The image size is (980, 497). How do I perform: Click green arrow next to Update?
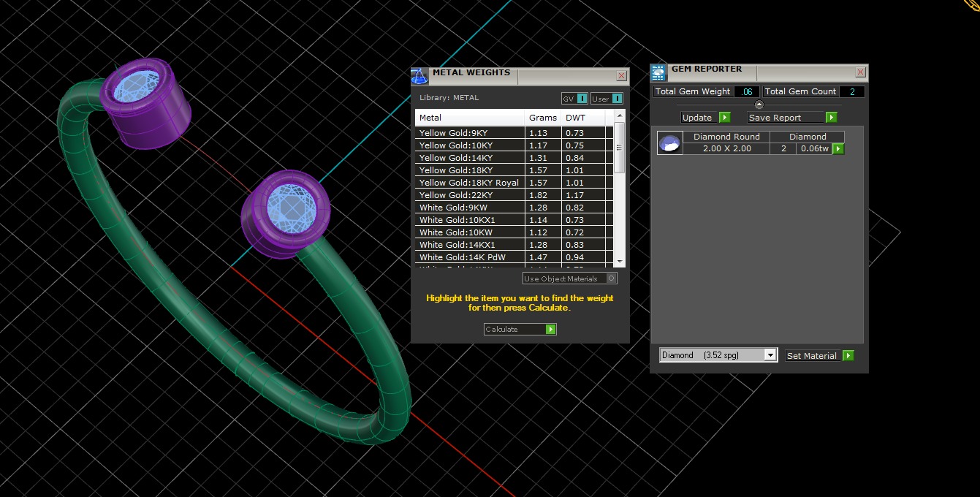click(x=724, y=118)
